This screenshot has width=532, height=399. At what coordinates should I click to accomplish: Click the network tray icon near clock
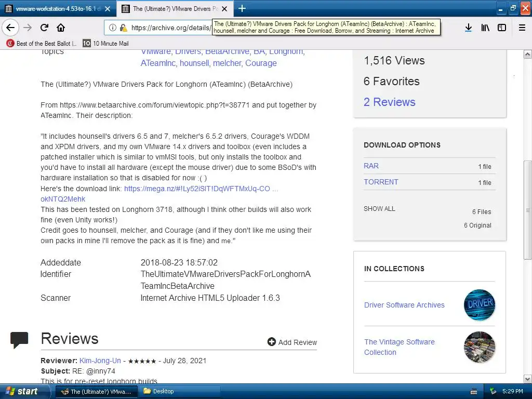(493, 392)
